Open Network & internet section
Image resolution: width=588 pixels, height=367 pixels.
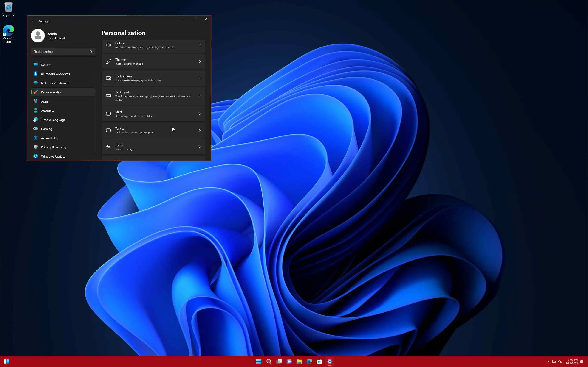pyautogui.click(x=55, y=83)
